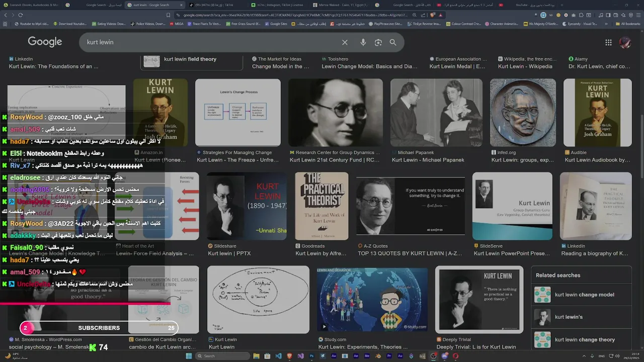Open the A-Z Quotes image thumbnail
The width and height of the screenshot is (644, 362).
click(410, 206)
